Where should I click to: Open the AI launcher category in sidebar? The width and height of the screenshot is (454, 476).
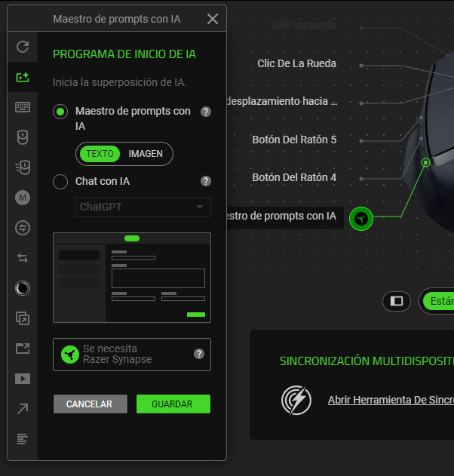pyautogui.click(x=23, y=77)
